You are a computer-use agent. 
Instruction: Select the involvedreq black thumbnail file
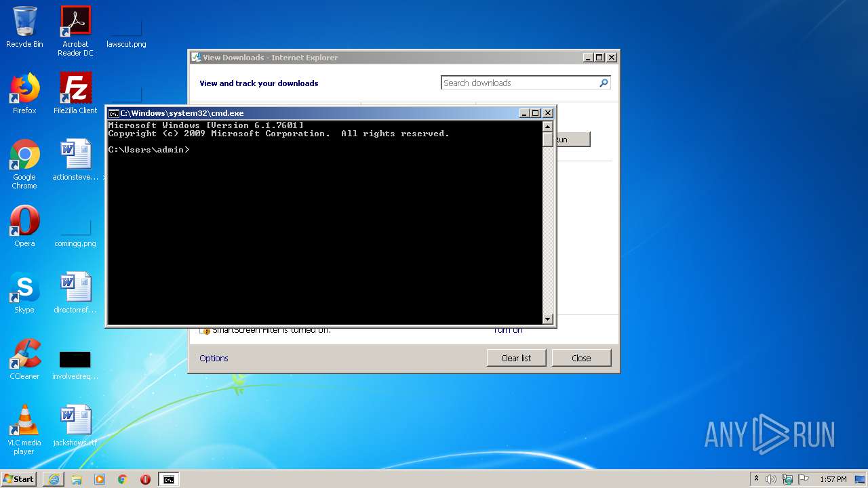[75, 365]
